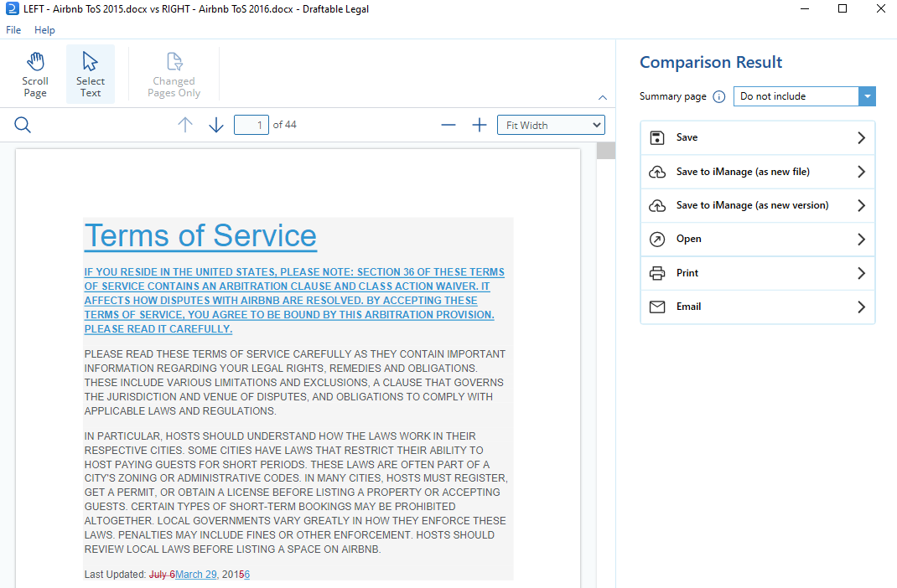
Task: Jump to next change with down arrow
Action: coord(215,125)
